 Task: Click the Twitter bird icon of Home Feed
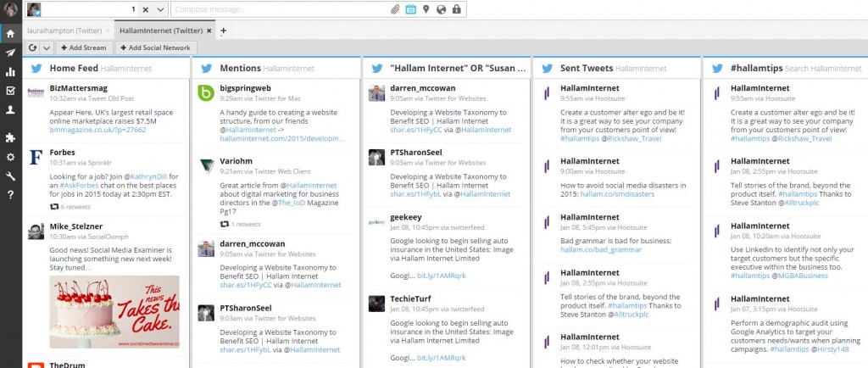(x=36, y=69)
